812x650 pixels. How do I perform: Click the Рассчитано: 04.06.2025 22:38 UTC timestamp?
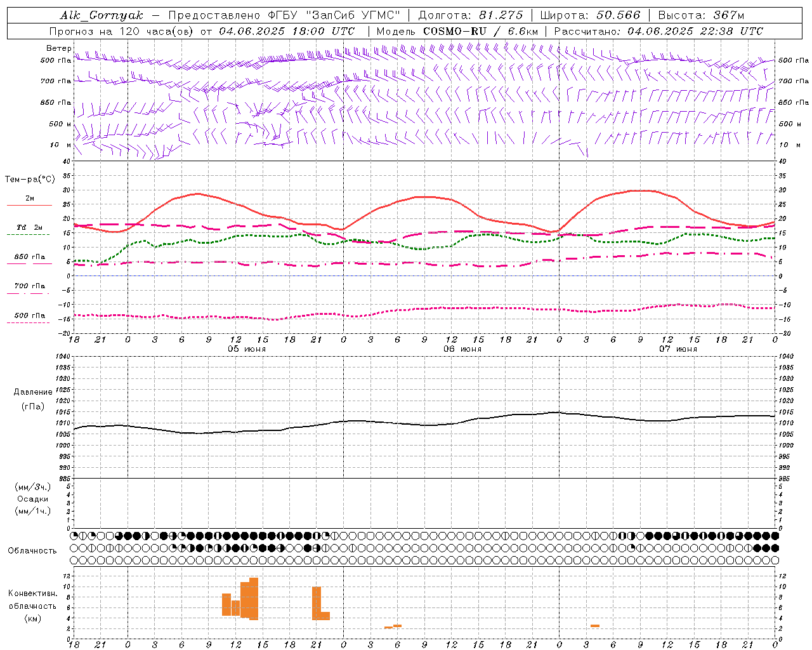(658, 31)
